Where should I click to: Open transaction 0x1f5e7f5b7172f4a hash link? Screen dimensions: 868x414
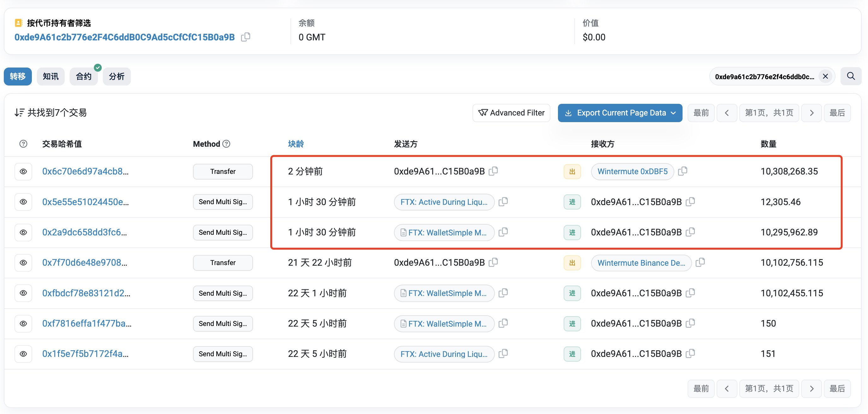click(x=85, y=354)
